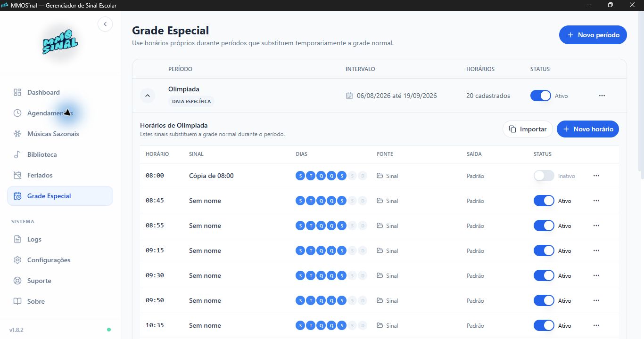
Task: Disable the 08:45 schedule switch
Action: 544,201
